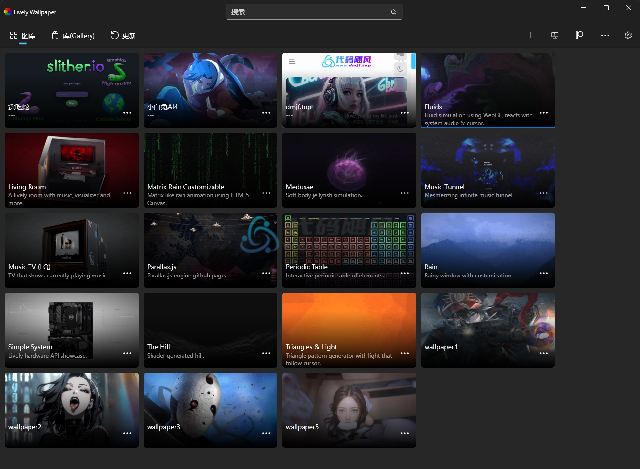This screenshot has height=469, width=640.
Task: Open options menu for wallpaper1
Action: click(x=544, y=353)
